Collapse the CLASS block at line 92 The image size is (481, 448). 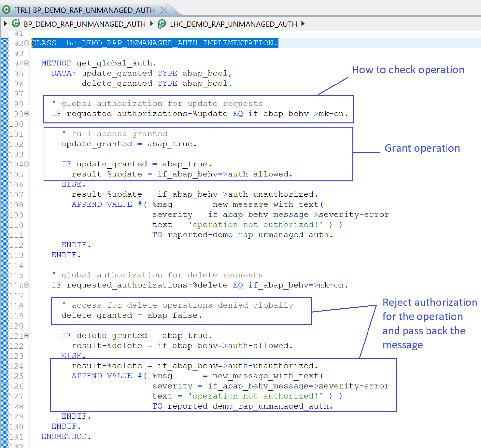[27, 43]
